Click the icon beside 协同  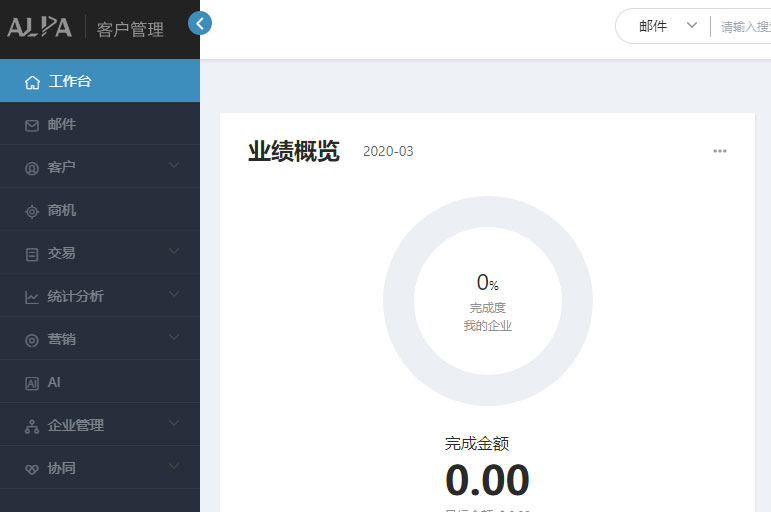point(32,469)
